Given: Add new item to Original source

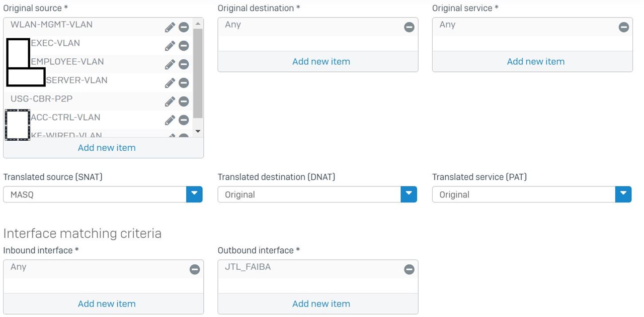Looking at the screenshot, I should point(107,148).
